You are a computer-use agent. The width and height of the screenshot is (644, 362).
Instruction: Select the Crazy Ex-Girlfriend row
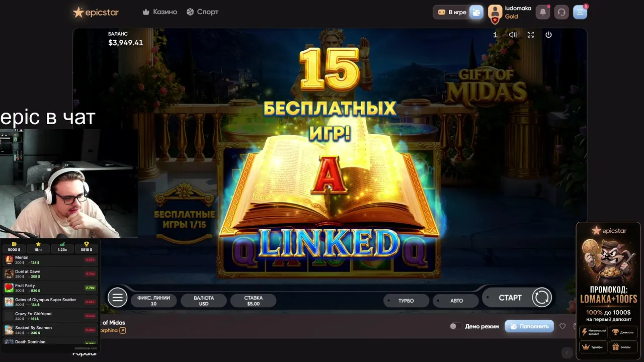tap(50, 316)
